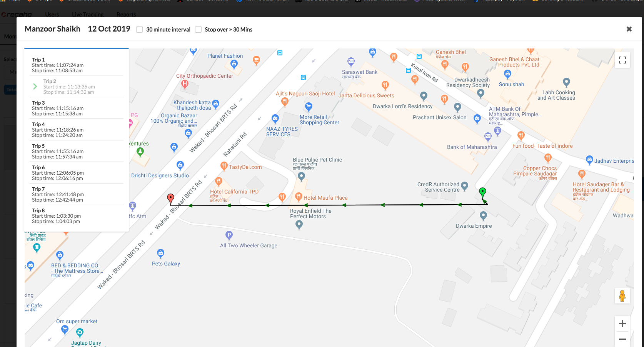Open the Live Tracking menu

point(88,14)
